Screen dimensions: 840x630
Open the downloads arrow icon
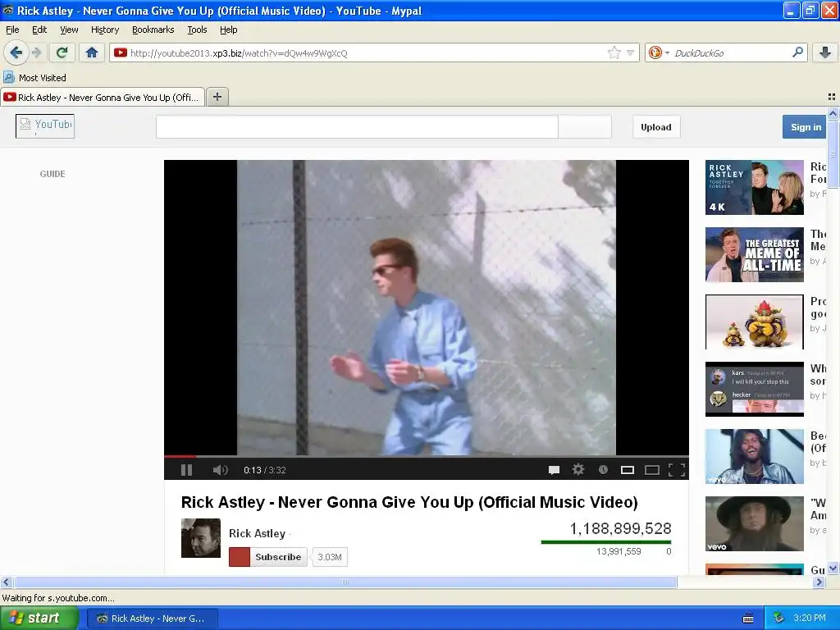tap(825, 52)
